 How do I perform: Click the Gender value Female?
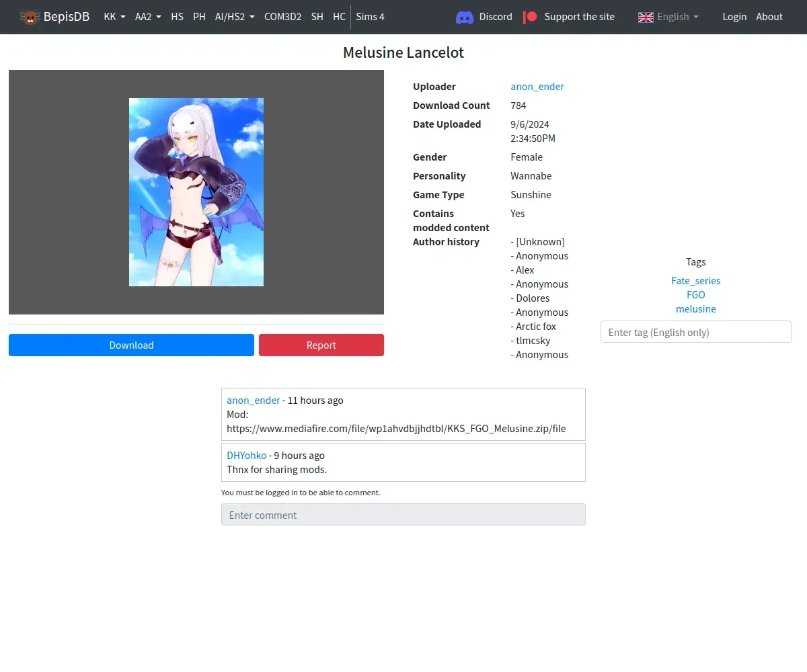527,157
